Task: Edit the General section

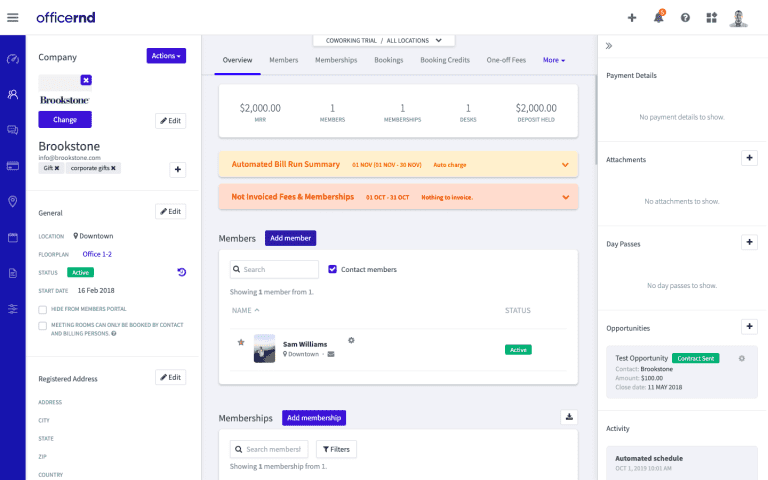Action: (170, 212)
